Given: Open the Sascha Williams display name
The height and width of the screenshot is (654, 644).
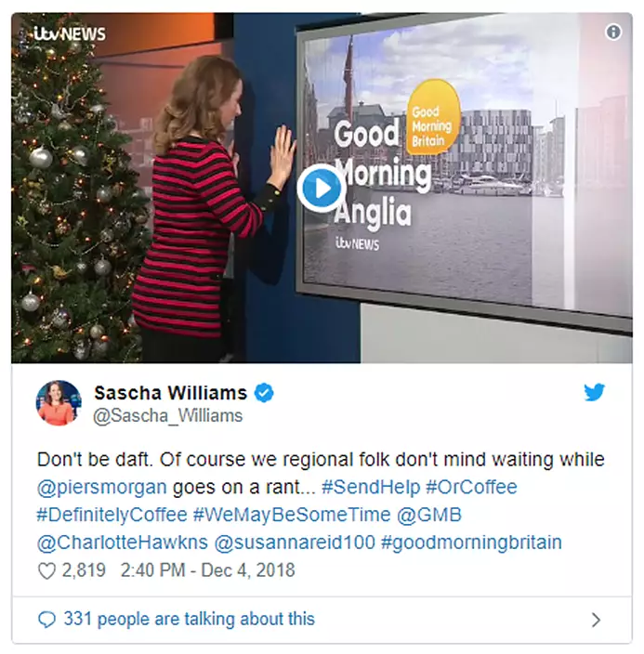Looking at the screenshot, I should (171, 393).
